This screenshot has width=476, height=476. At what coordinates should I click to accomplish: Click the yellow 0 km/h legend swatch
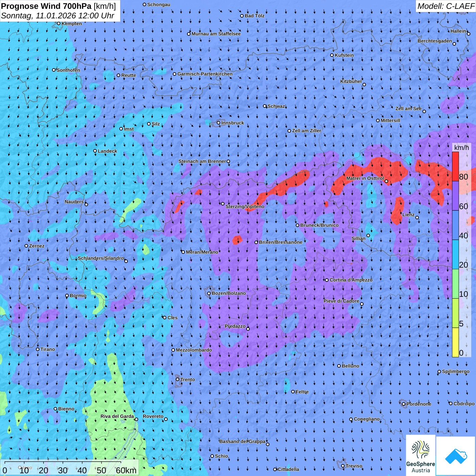[x=455, y=342]
